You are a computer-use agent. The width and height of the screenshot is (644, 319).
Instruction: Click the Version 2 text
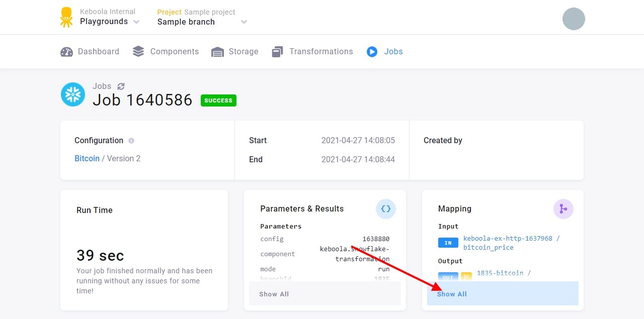pos(124,158)
